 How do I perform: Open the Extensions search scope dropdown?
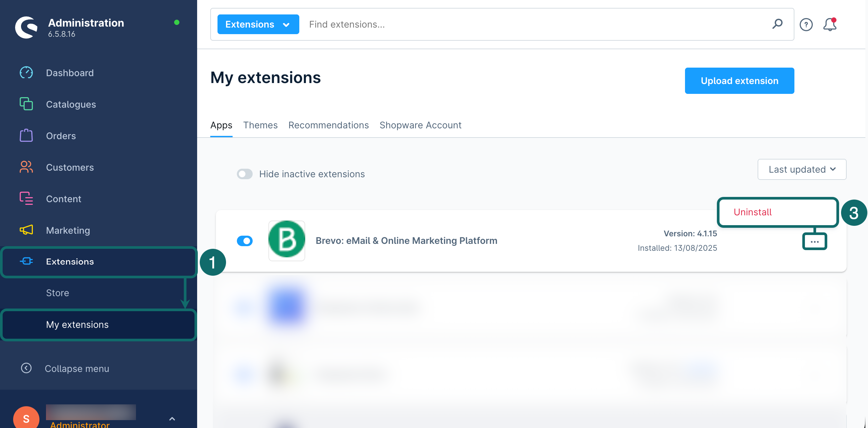[258, 24]
